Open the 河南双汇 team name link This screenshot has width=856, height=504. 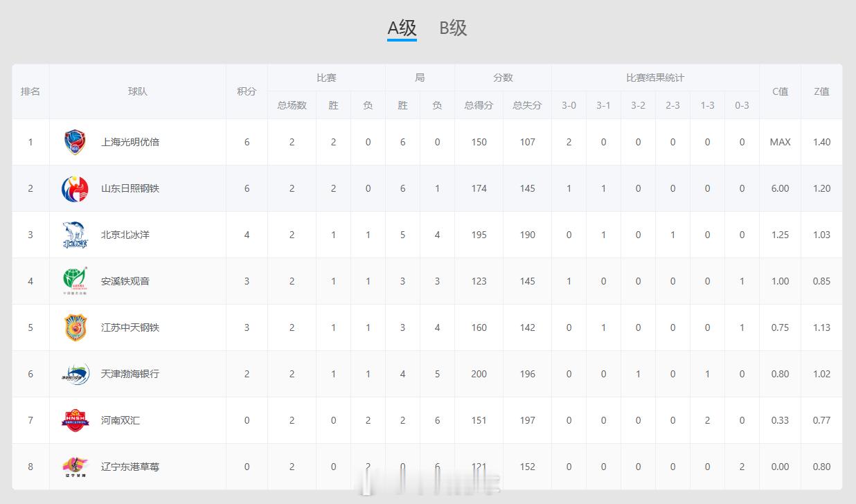click(121, 420)
